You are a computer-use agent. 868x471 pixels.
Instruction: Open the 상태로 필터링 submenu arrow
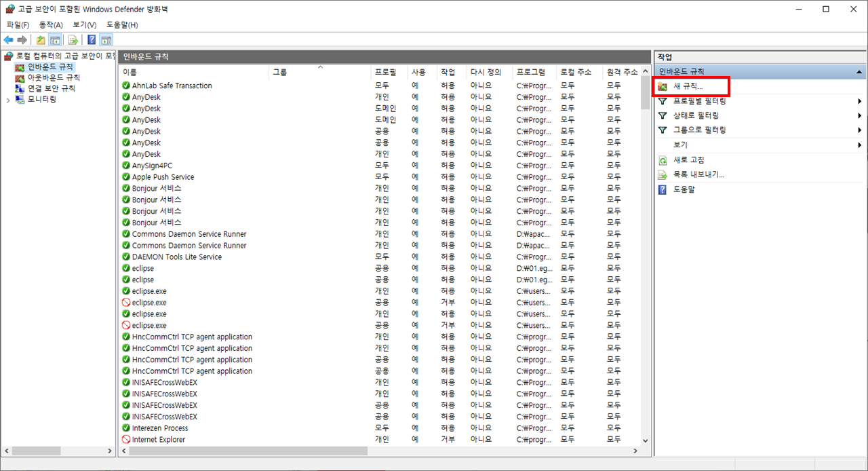pyautogui.click(x=860, y=115)
